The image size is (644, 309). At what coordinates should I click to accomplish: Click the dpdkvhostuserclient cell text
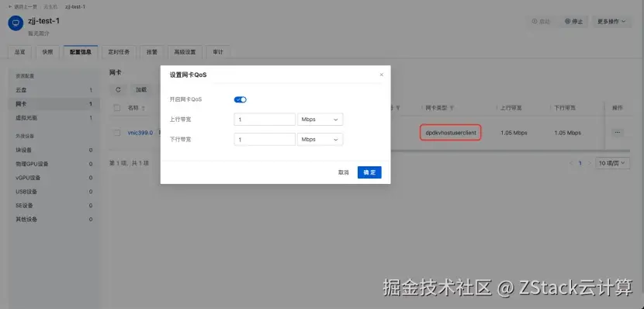point(451,133)
